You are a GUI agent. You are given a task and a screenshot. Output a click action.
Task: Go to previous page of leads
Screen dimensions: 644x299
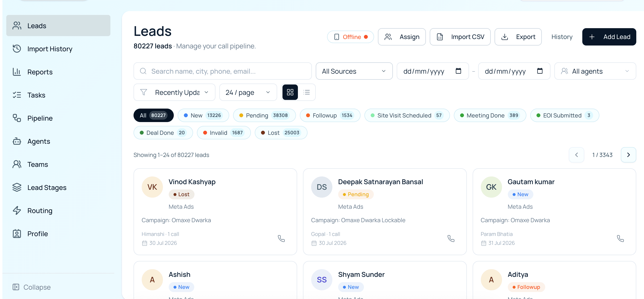577,155
